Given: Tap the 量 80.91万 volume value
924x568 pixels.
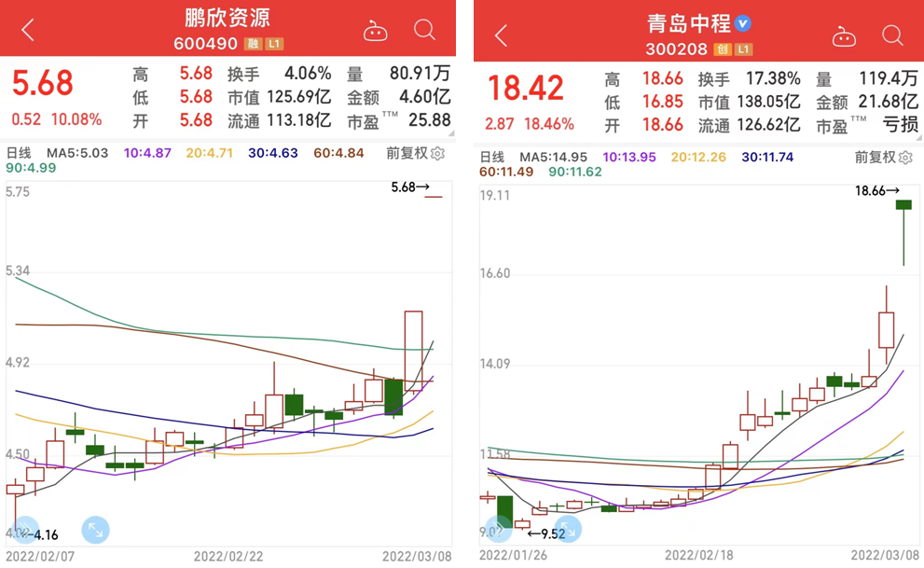Looking at the screenshot, I should pyautogui.click(x=421, y=74).
